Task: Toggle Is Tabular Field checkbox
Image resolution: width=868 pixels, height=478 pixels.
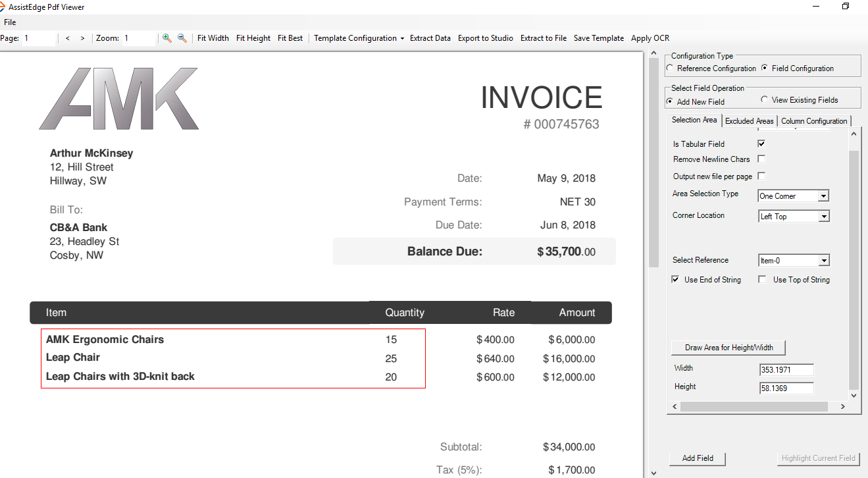Action: pyautogui.click(x=761, y=144)
